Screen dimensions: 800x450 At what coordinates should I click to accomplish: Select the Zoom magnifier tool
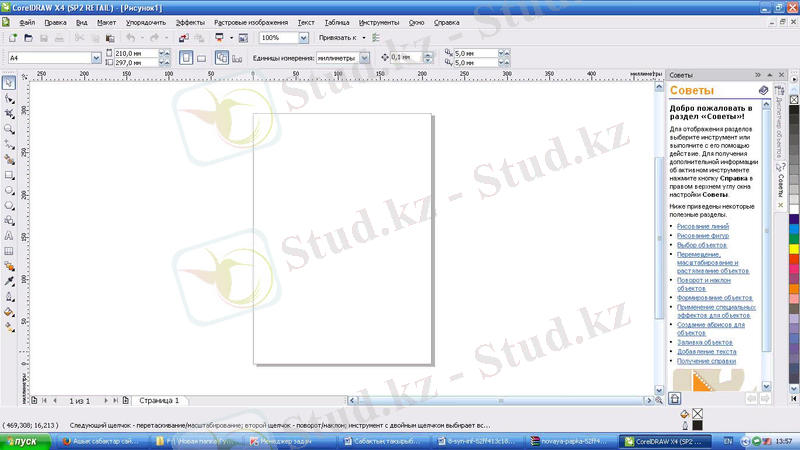point(9,128)
